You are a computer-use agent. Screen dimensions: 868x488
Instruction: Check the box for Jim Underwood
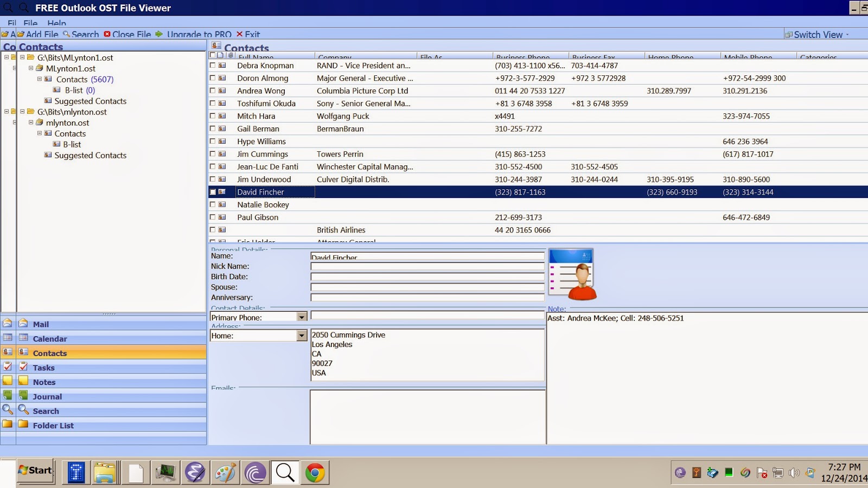pyautogui.click(x=213, y=179)
